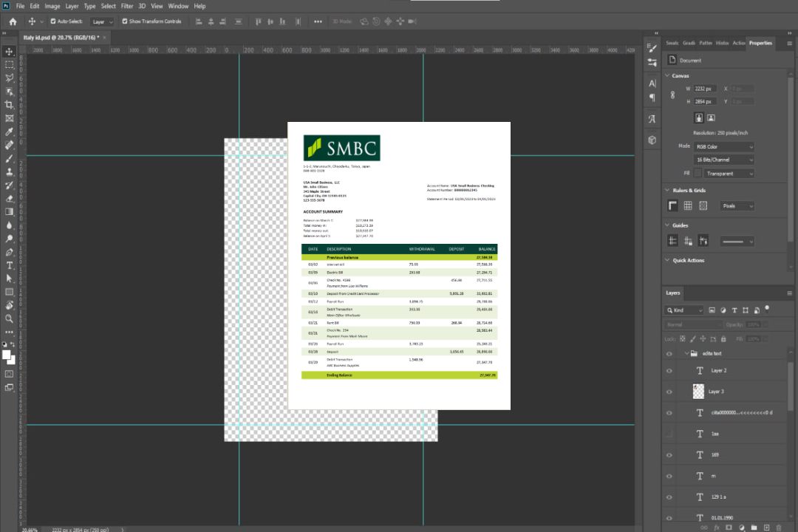Viewport: 798px width, 532px height.
Task: Open the Brush Settings panel icon
Action: coord(652,48)
